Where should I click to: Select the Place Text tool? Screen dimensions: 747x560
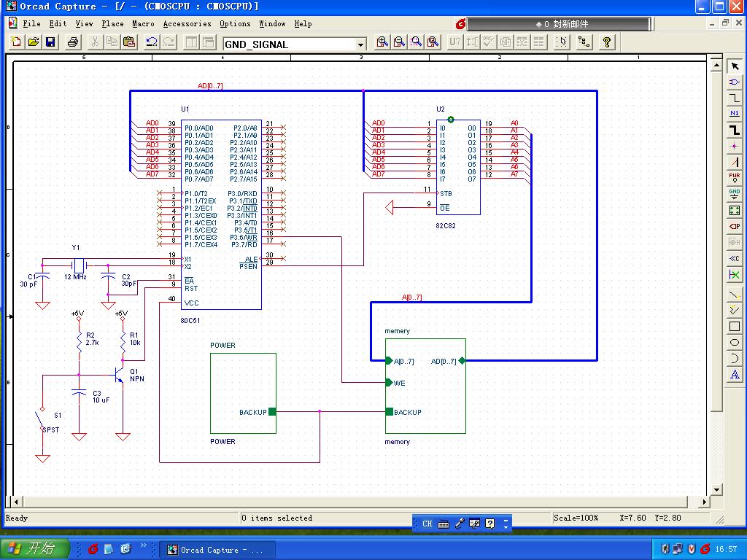[735, 375]
